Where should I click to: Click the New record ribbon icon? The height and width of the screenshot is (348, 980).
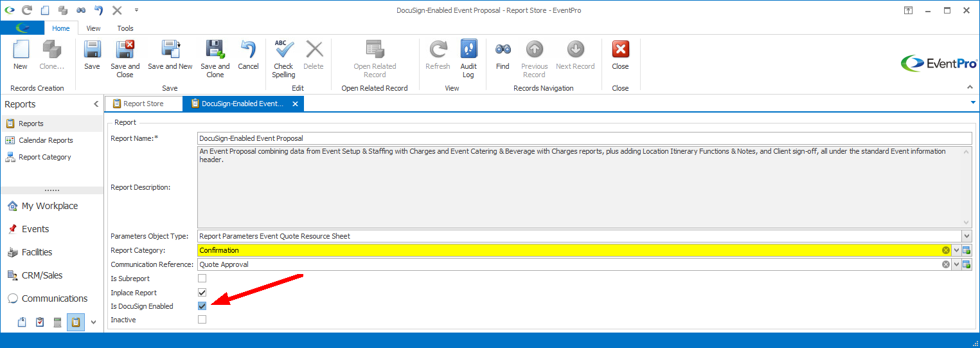tap(21, 55)
